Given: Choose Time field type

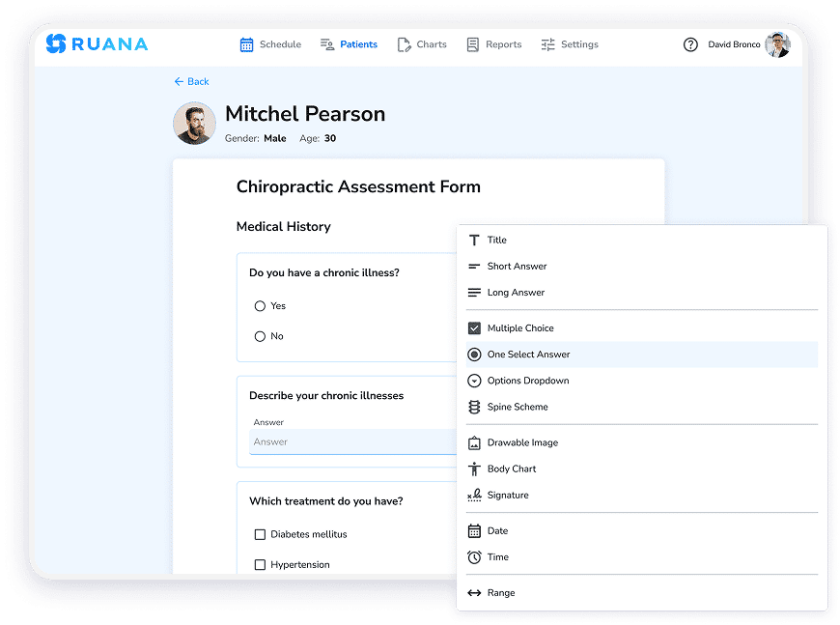Looking at the screenshot, I should click(642, 557).
